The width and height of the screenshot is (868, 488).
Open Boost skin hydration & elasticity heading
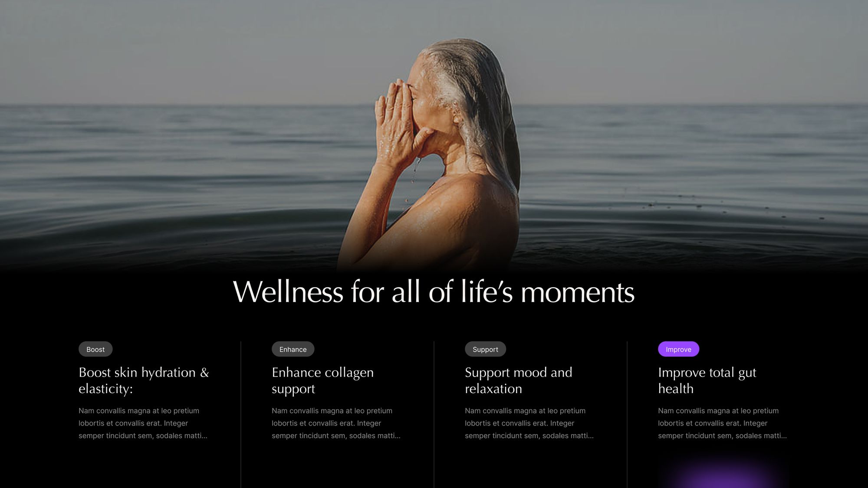point(144,380)
